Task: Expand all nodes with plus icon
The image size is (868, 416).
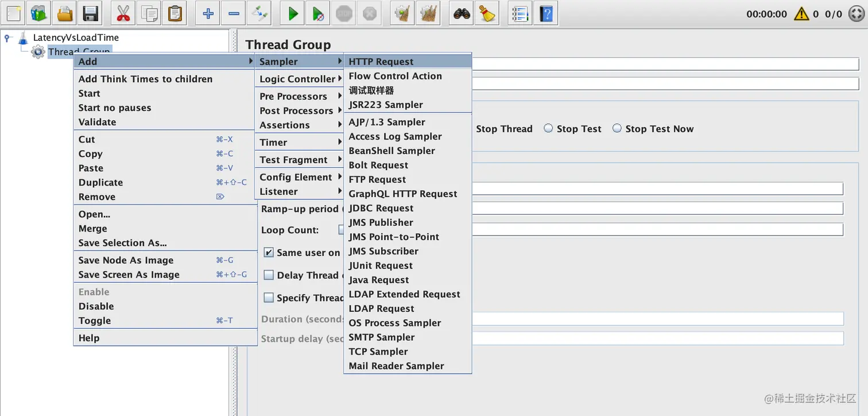Action: click(x=208, y=13)
